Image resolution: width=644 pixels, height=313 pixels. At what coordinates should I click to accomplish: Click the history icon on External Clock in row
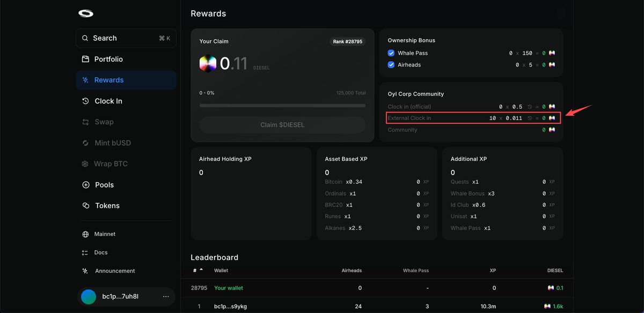tap(530, 118)
